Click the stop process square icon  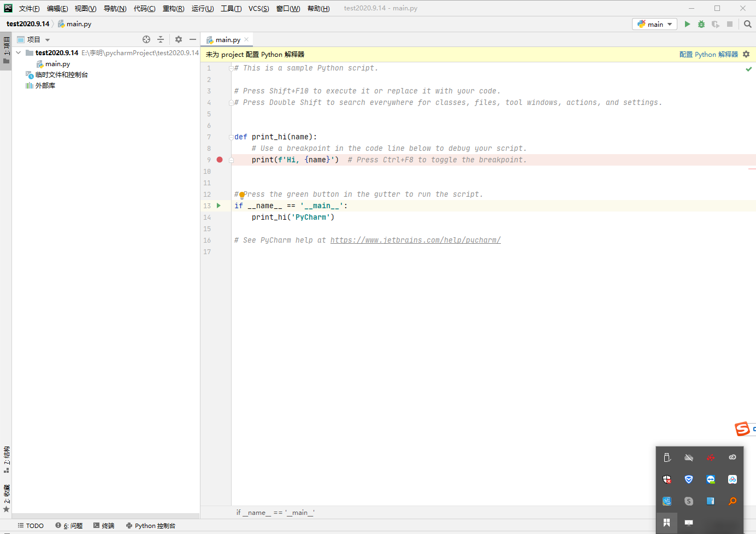[730, 24]
